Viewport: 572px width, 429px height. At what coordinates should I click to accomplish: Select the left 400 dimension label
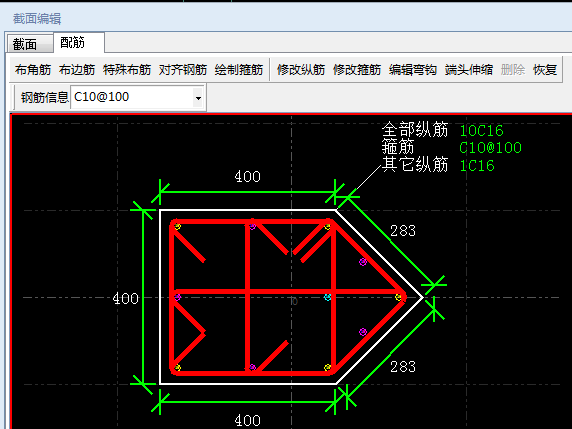(x=125, y=299)
